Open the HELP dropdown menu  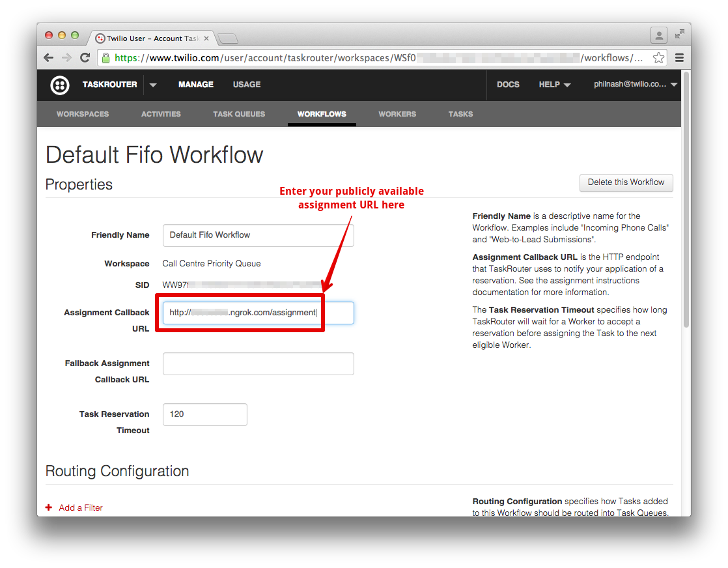(x=554, y=85)
